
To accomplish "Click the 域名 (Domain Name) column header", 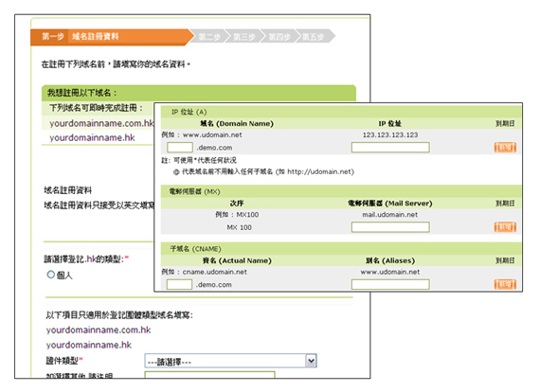I will tap(237, 123).
